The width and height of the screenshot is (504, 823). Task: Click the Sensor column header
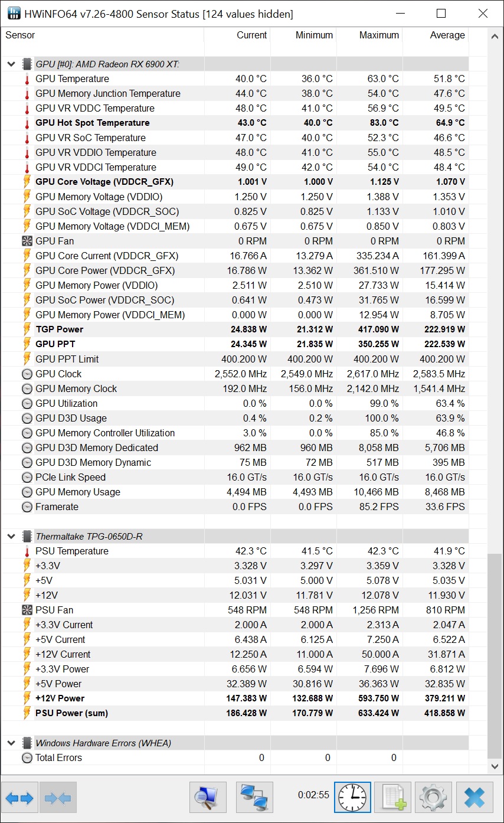point(20,35)
